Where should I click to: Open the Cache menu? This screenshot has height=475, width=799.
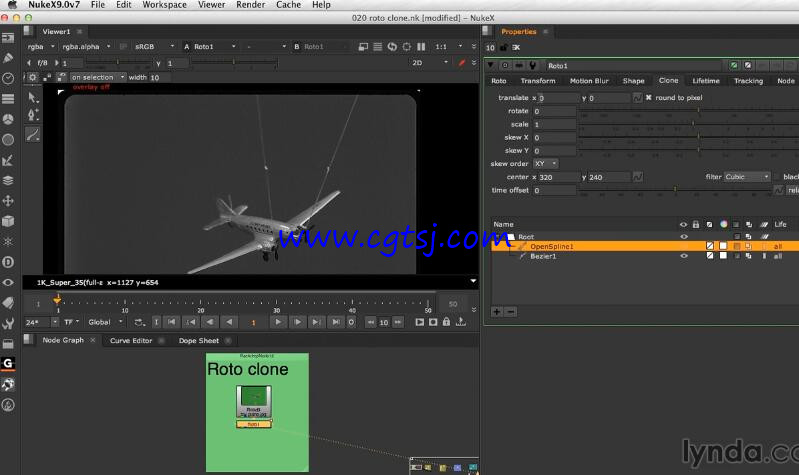[288, 5]
